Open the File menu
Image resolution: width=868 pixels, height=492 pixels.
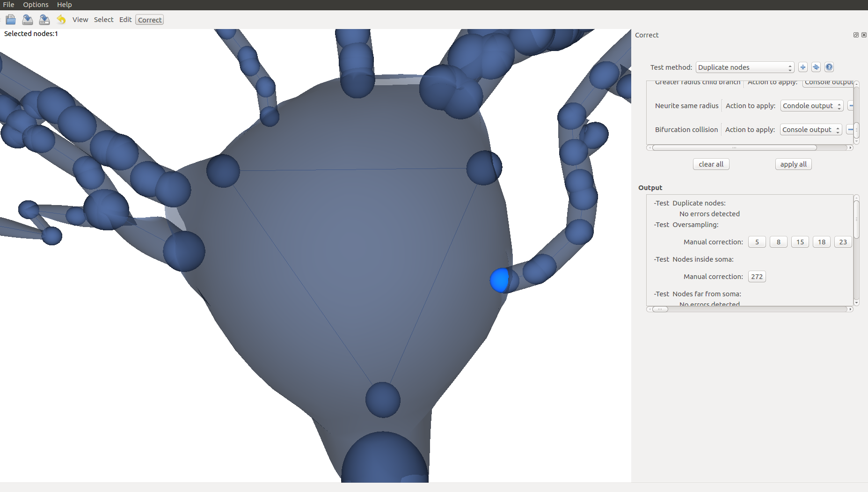tap(8, 5)
